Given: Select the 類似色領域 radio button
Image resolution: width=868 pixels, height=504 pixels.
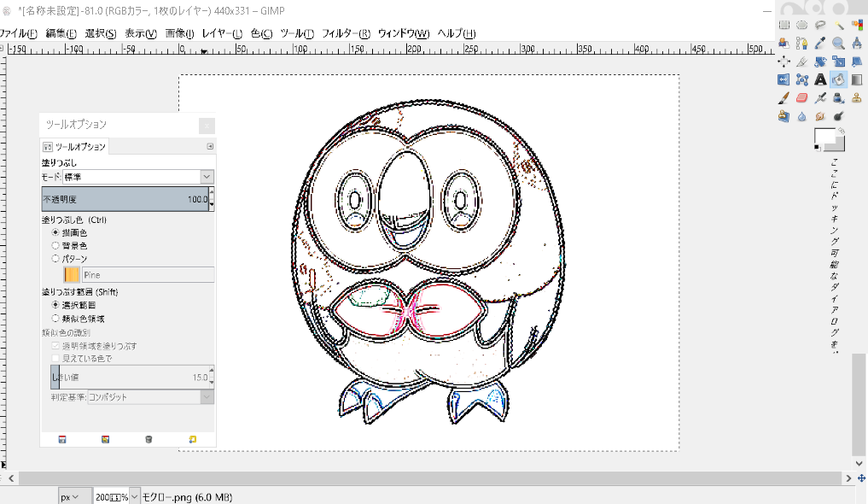Looking at the screenshot, I should (55, 319).
